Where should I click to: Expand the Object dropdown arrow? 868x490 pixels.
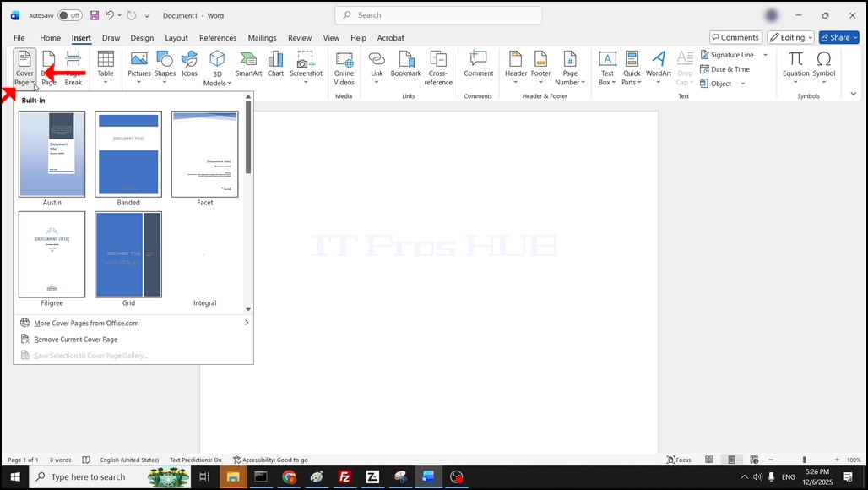pos(743,84)
